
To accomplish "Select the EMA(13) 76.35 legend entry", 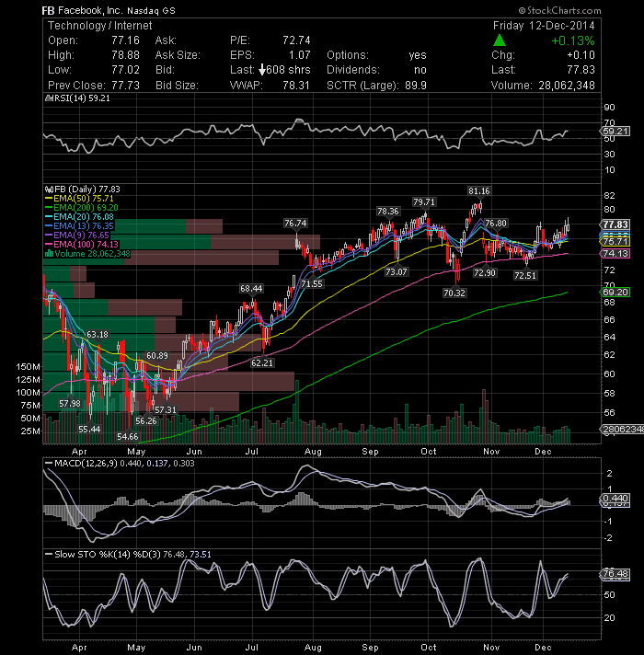I will point(79,226).
